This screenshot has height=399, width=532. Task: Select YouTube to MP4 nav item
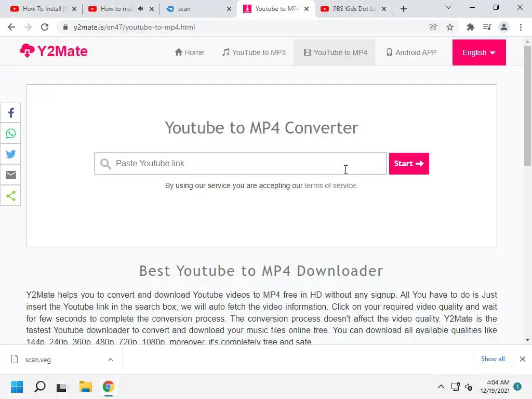pyautogui.click(x=335, y=52)
